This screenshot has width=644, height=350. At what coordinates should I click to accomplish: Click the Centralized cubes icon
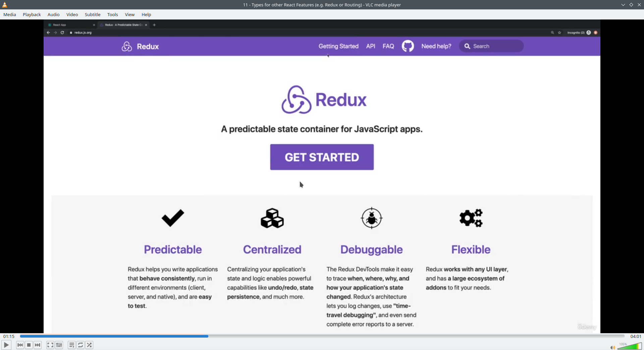[x=272, y=218]
